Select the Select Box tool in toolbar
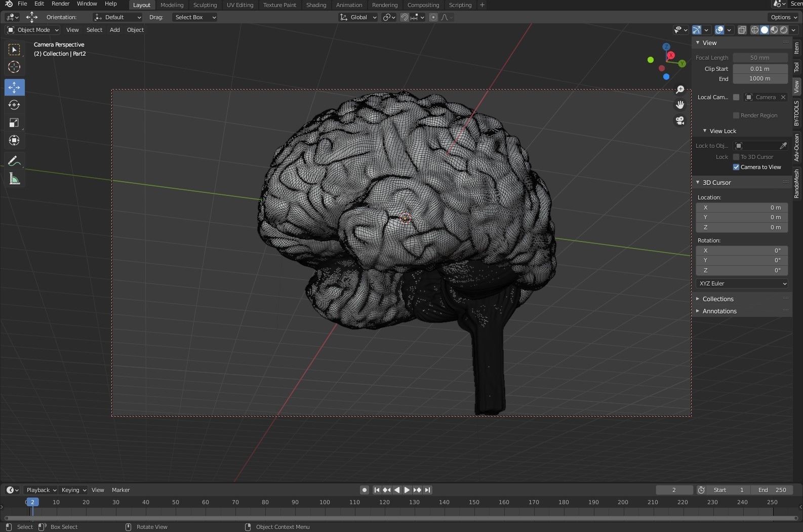The image size is (803, 532). point(14,50)
